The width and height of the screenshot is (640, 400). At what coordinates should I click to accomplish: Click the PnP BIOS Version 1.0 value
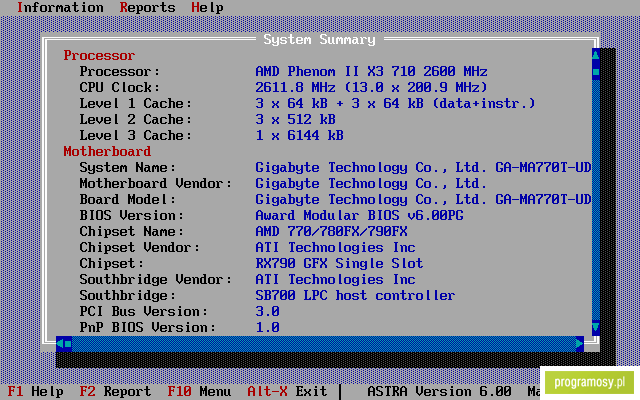click(x=268, y=327)
